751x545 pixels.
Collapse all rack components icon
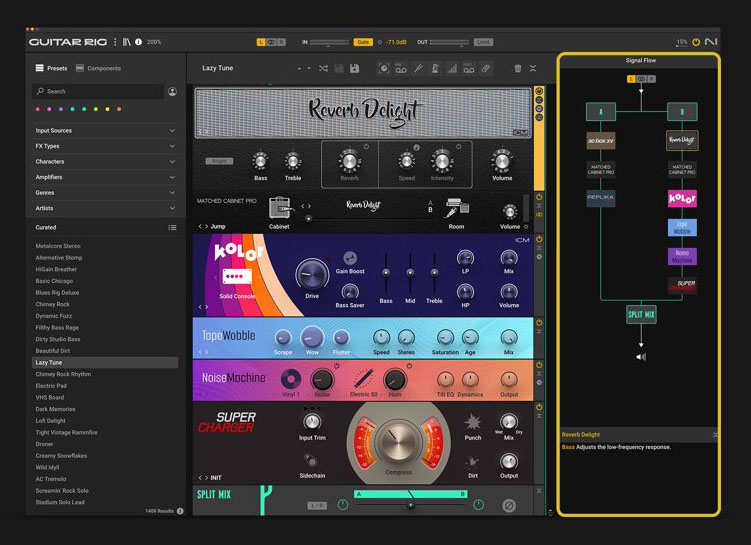coord(533,68)
